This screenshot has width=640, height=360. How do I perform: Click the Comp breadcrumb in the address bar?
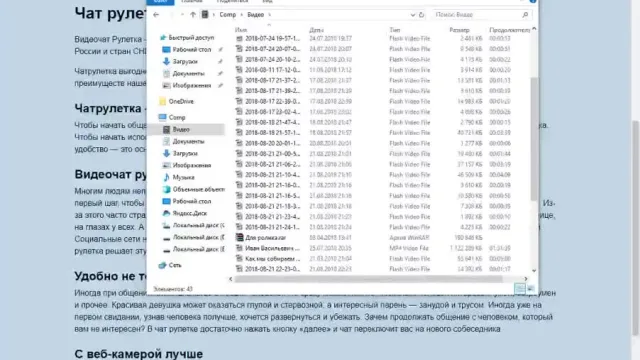click(x=227, y=15)
